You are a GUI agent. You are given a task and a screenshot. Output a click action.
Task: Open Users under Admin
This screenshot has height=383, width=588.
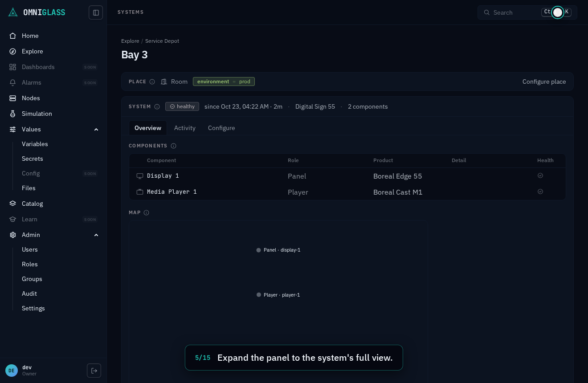(x=30, y=249)
